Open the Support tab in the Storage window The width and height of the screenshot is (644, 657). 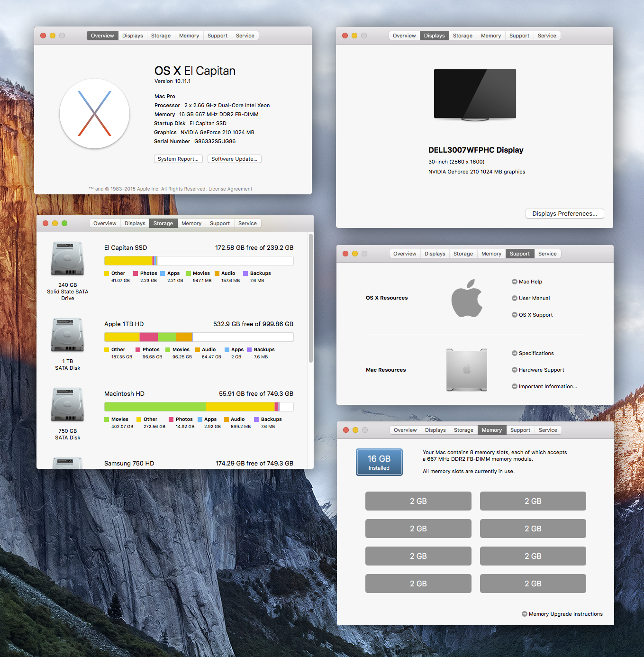click(x=220, y=223)
